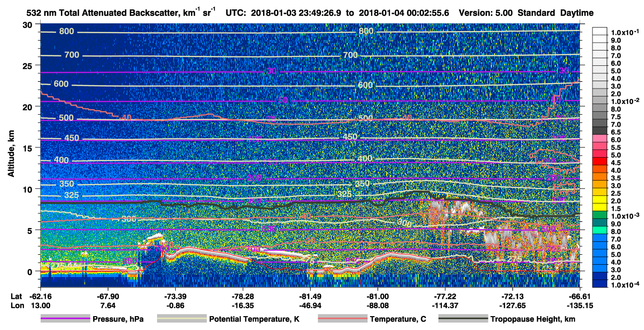Click the 'Daytime' word in the title
The image size is (644, 330).
[x=577, y=13]
